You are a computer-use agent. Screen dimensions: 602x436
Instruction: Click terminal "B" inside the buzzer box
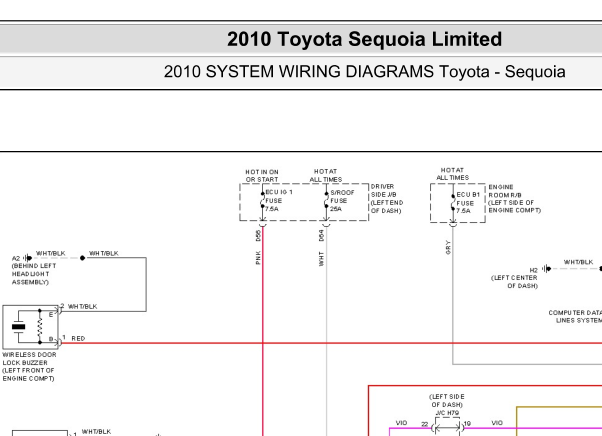coord(51,339)
